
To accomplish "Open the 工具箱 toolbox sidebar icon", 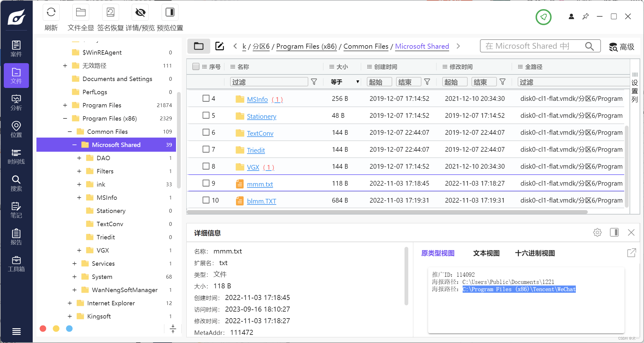I will coord(16,264).
